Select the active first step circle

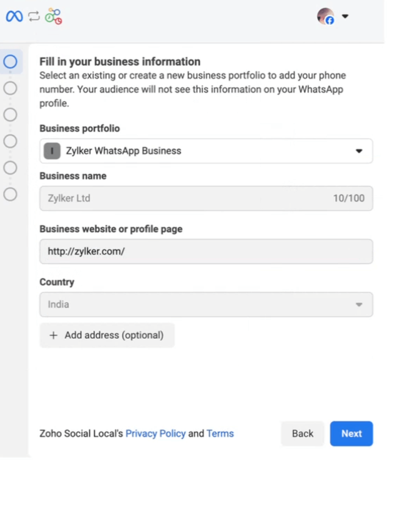[10, 61]
